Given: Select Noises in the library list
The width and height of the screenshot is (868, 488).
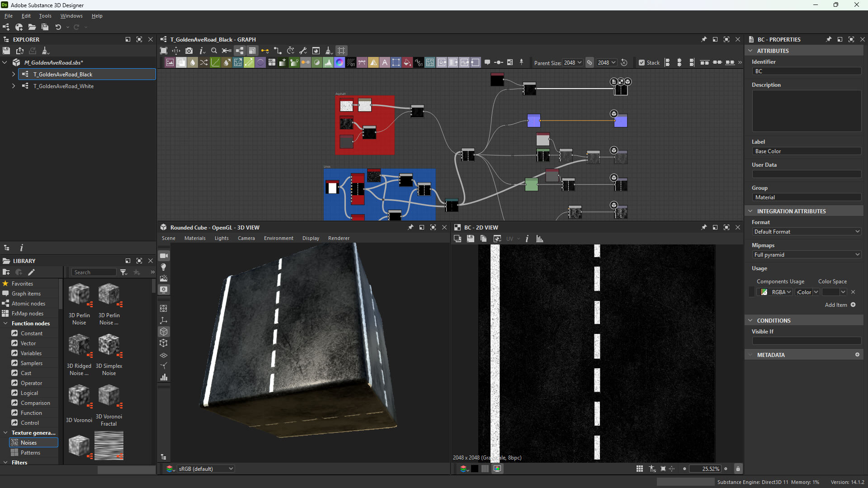Looking at the screenshot, I should pyautogui.click(x=28, y=443).
